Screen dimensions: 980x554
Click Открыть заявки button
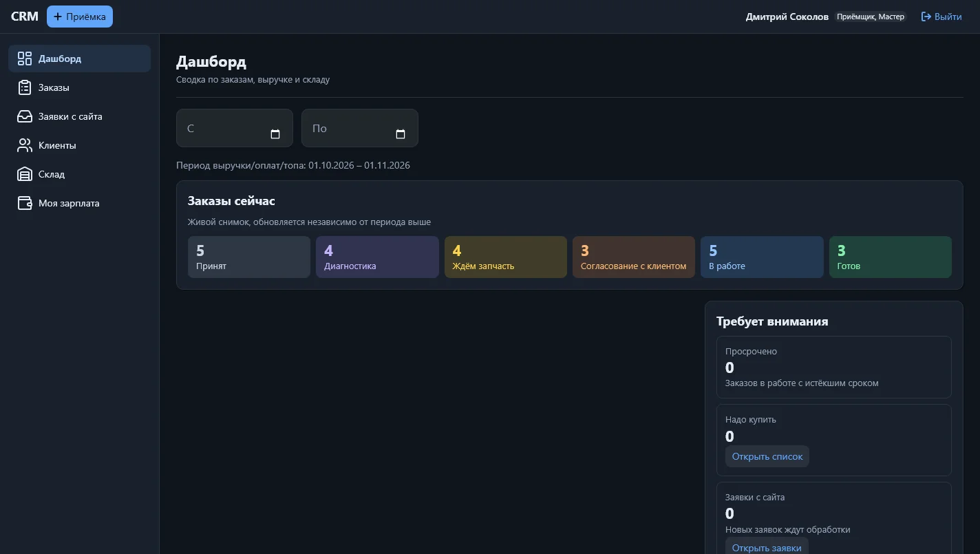point(767,547)
